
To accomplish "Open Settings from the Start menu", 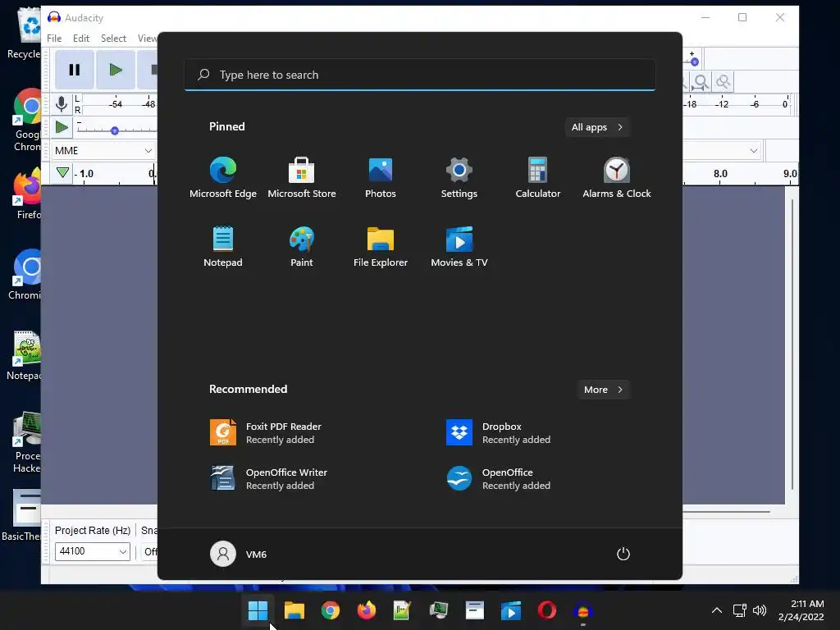I will click(459, 177).
